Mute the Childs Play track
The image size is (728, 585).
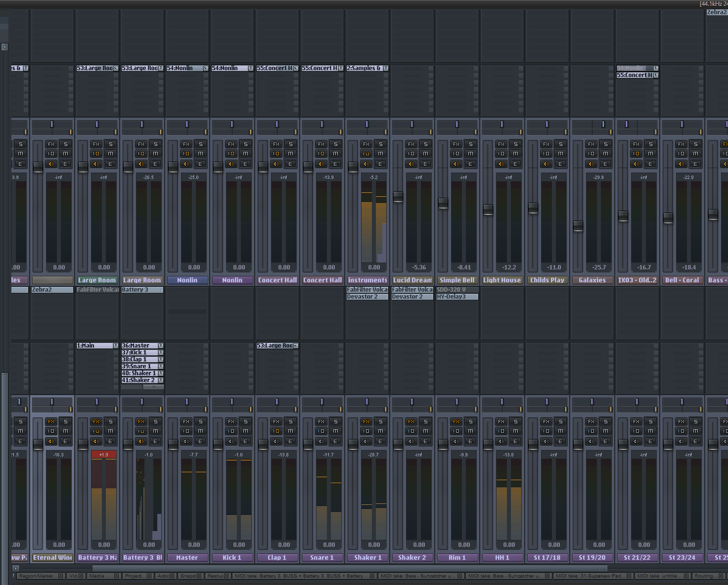pyautogui.click(x=560, y=154)
